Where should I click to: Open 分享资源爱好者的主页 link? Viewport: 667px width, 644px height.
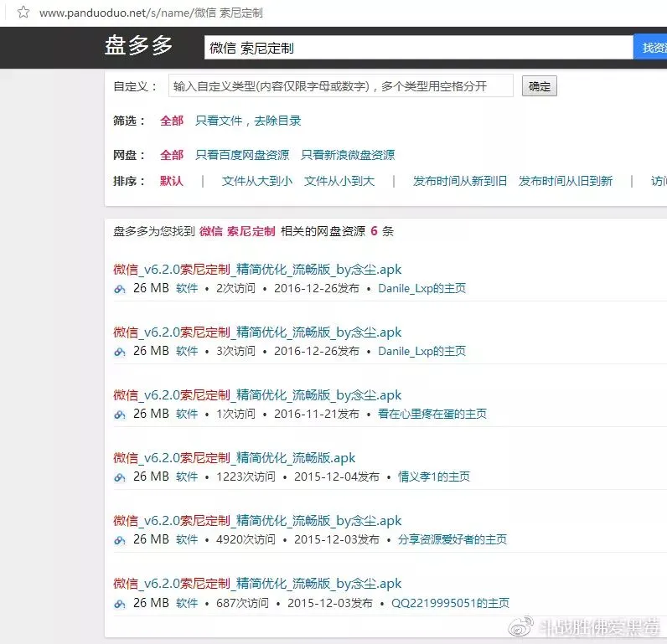[x=452, y=540]
